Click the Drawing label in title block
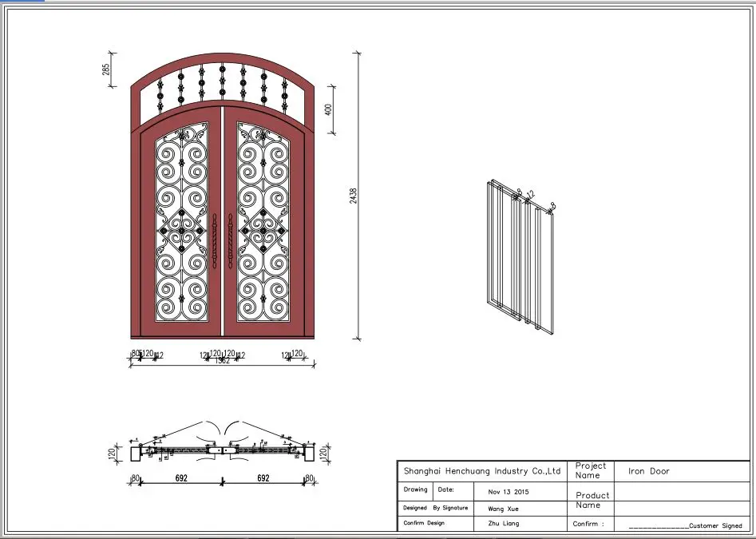Screen dimensions: 756x539 pos(416,489)
